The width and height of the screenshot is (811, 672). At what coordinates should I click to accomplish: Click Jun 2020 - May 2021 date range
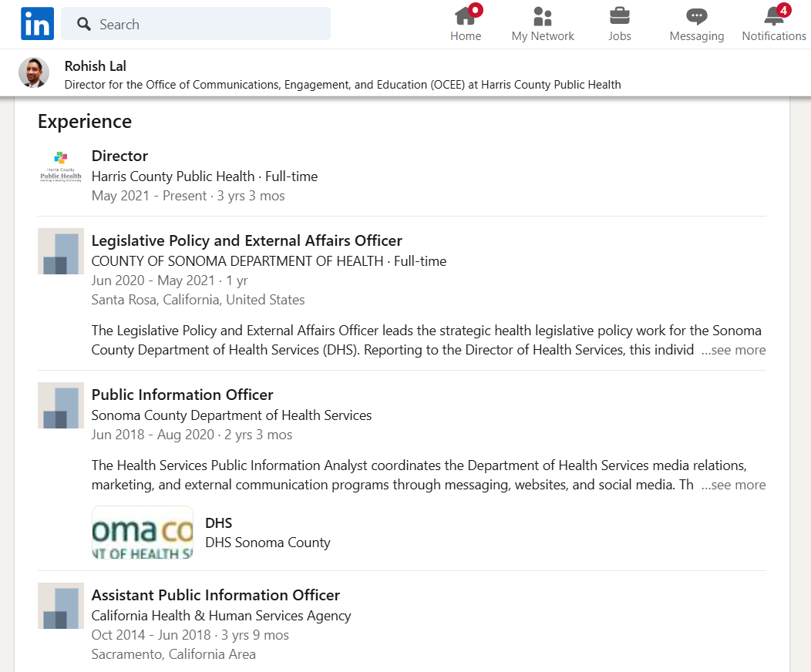tap(153, 281)
